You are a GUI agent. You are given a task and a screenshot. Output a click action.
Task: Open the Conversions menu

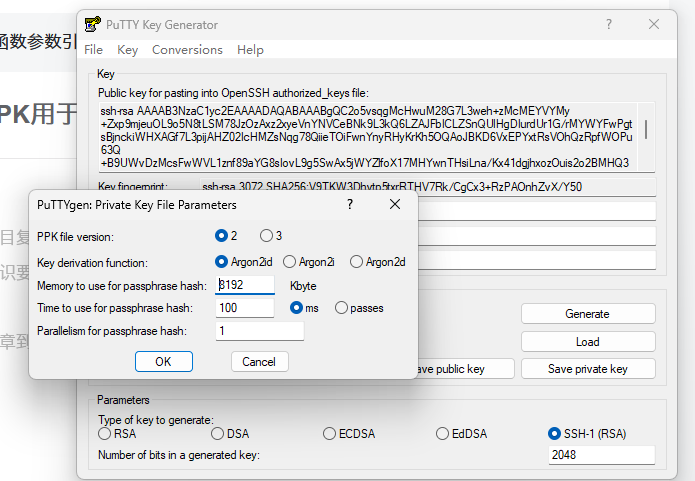(x=187, y=50)
